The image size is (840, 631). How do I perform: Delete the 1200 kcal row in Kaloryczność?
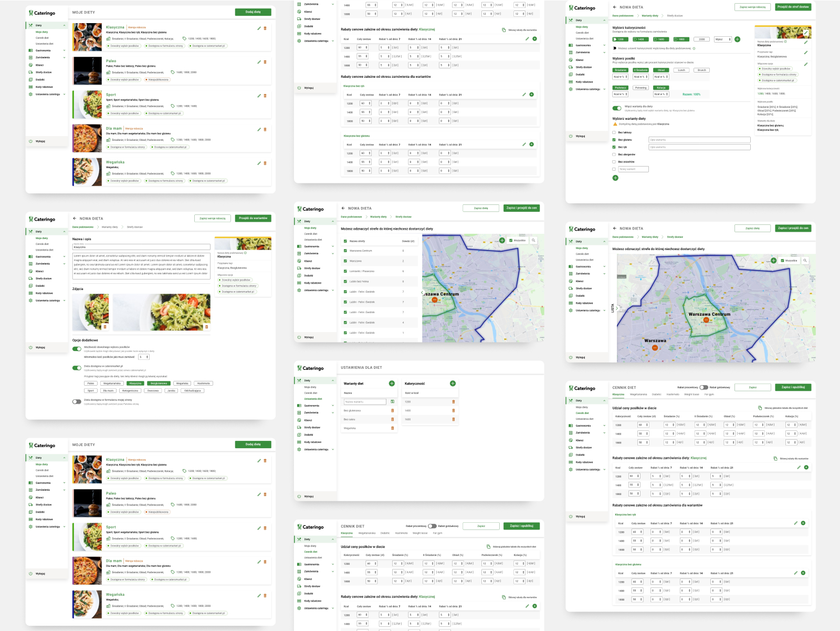pos(454,402)
